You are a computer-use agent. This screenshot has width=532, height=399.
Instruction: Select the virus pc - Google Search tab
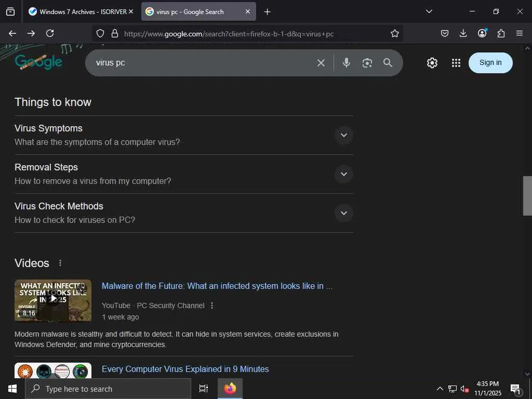tap(198, 11)
